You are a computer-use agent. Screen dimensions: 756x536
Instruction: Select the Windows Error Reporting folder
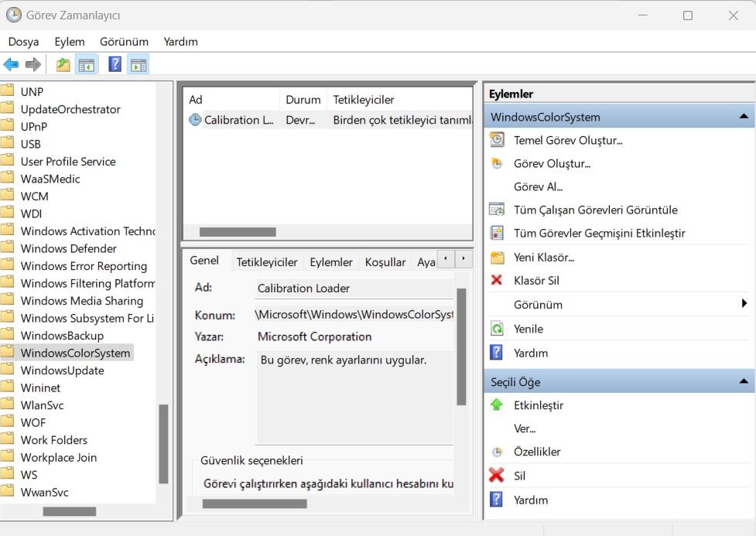tap(84, 265)
